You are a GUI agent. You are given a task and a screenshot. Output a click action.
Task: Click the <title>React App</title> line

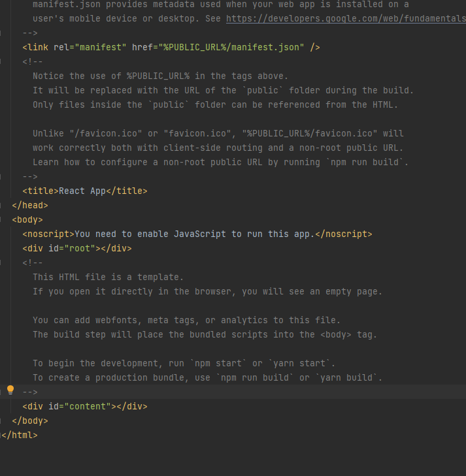pyautogui.click(x=85, y=191)
